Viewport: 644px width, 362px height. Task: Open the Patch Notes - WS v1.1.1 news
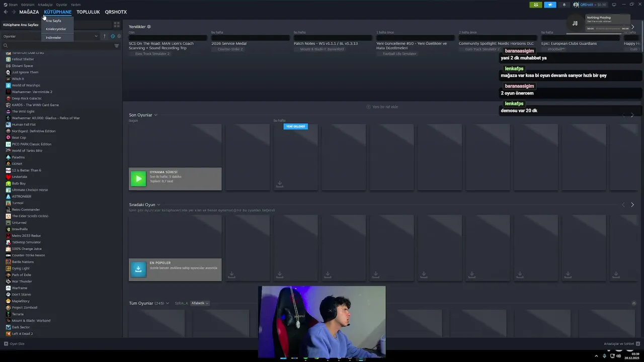326,43
